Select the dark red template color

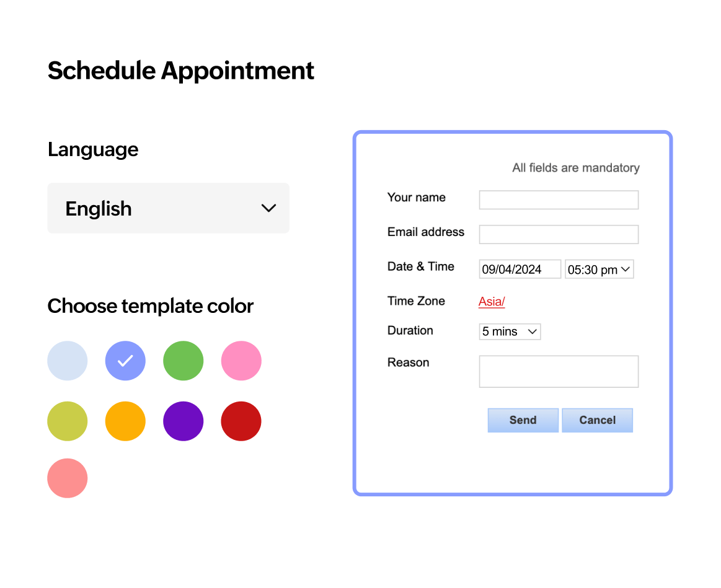pos(241,421)
